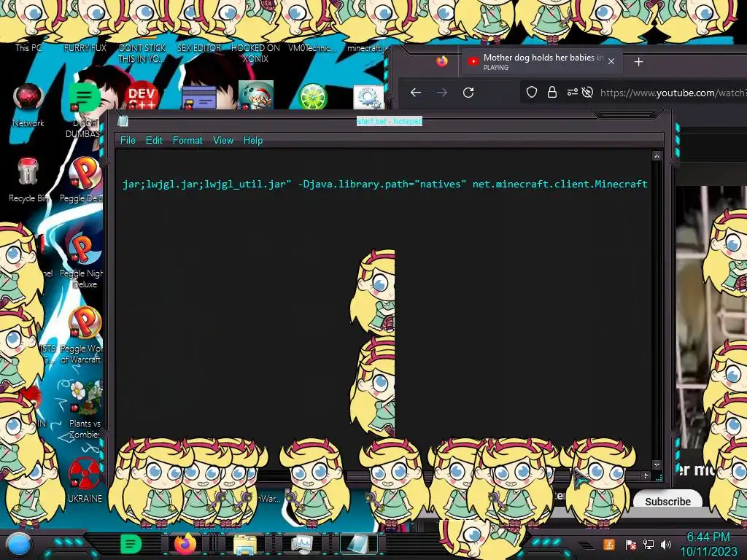Click the Notepad vertical scrollbar down arrow

[x=657, y=464]
